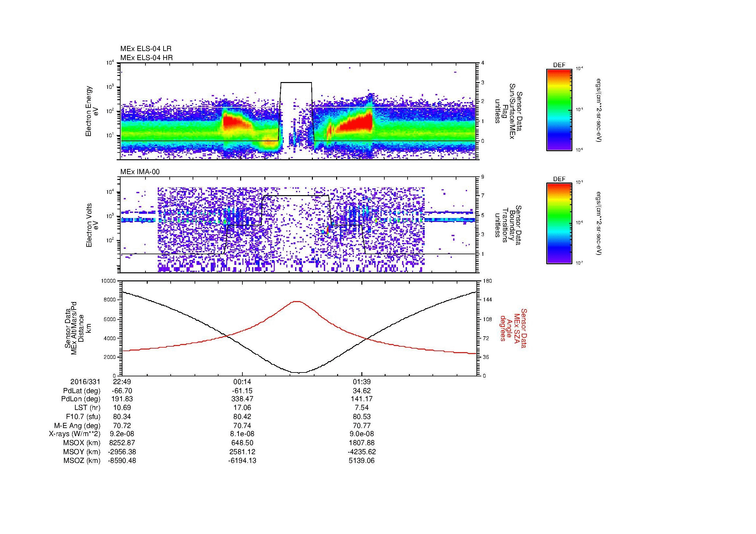Click the IMA-00 DEF color bar

click(x=559, y=224)
